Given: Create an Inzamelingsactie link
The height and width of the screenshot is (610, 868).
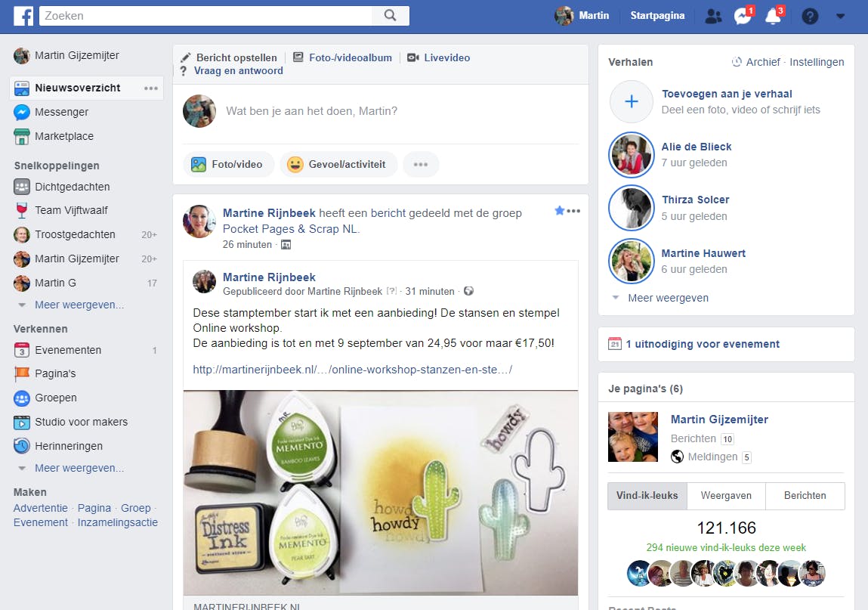Looking at the screenshot, I should [x=117, y=522].
